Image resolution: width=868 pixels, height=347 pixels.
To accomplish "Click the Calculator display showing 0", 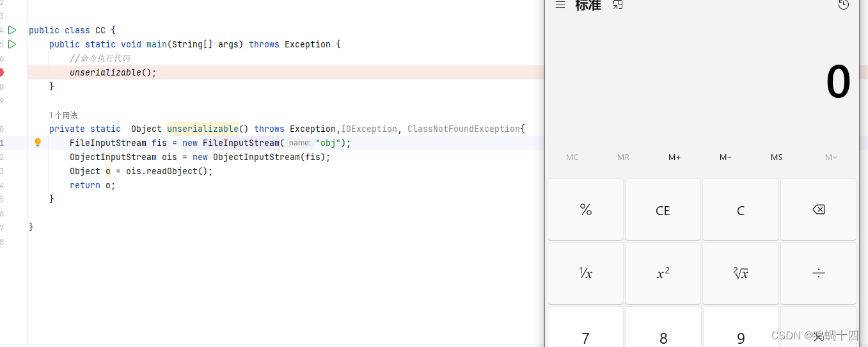I will 838,83.
